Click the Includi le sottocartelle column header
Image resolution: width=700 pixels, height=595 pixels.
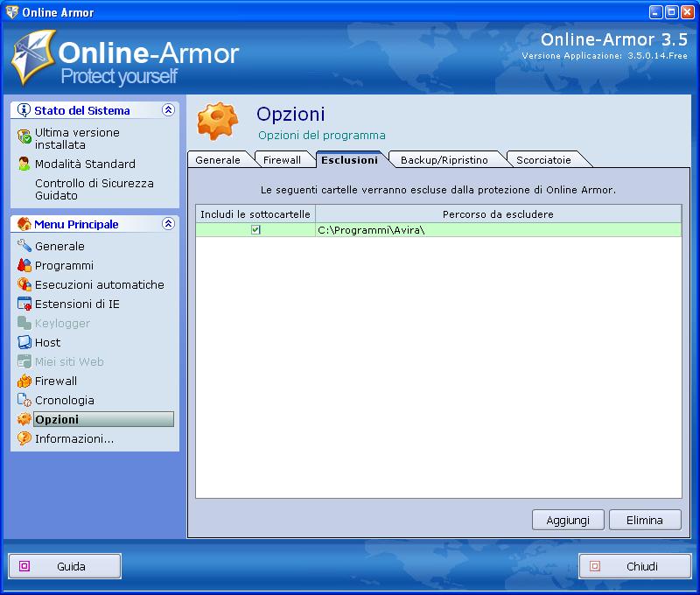click(x=255, y=214)
